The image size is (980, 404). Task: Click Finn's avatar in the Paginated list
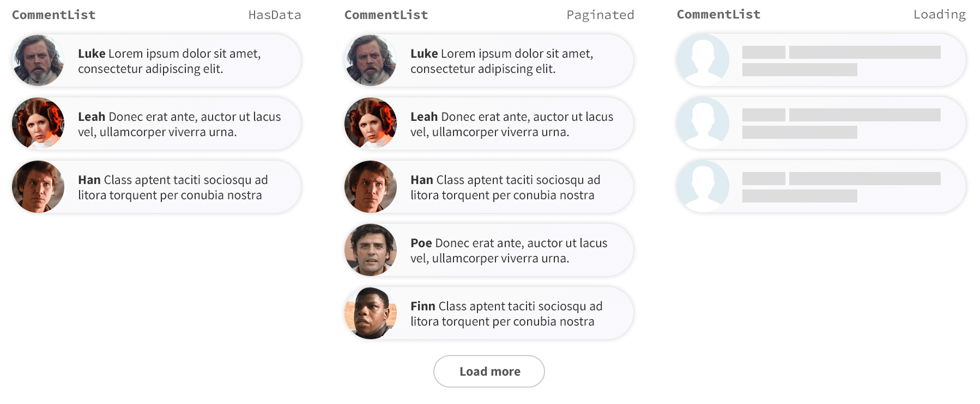tap(370, 313)
